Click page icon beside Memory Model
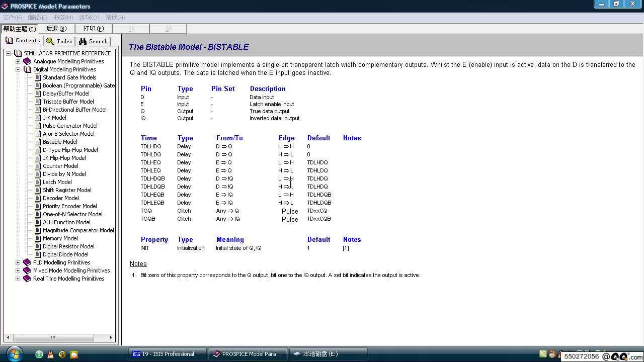 pos(38,238)
